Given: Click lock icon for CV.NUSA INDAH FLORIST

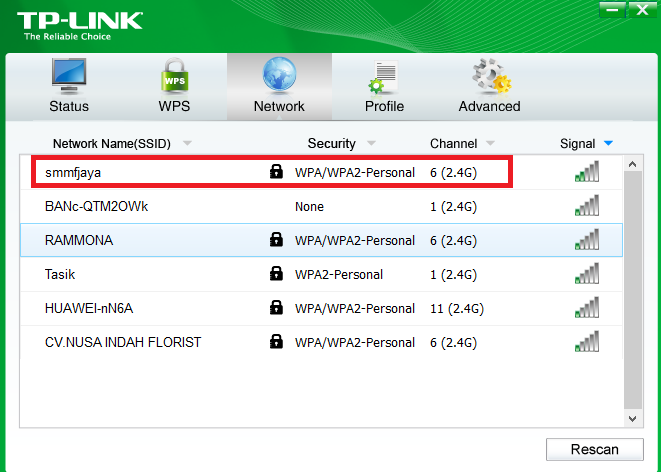Looking at the screenshot, I should coord(276,341).
